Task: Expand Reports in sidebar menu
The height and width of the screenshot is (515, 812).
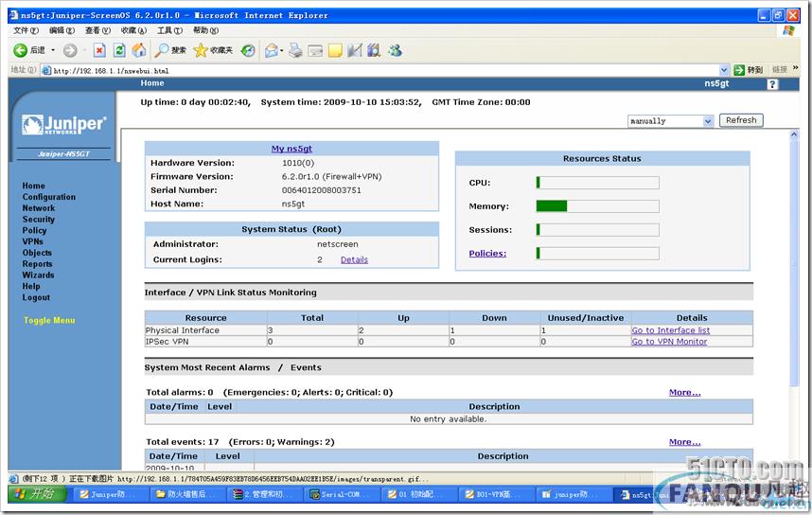Action: coord(37,264)
